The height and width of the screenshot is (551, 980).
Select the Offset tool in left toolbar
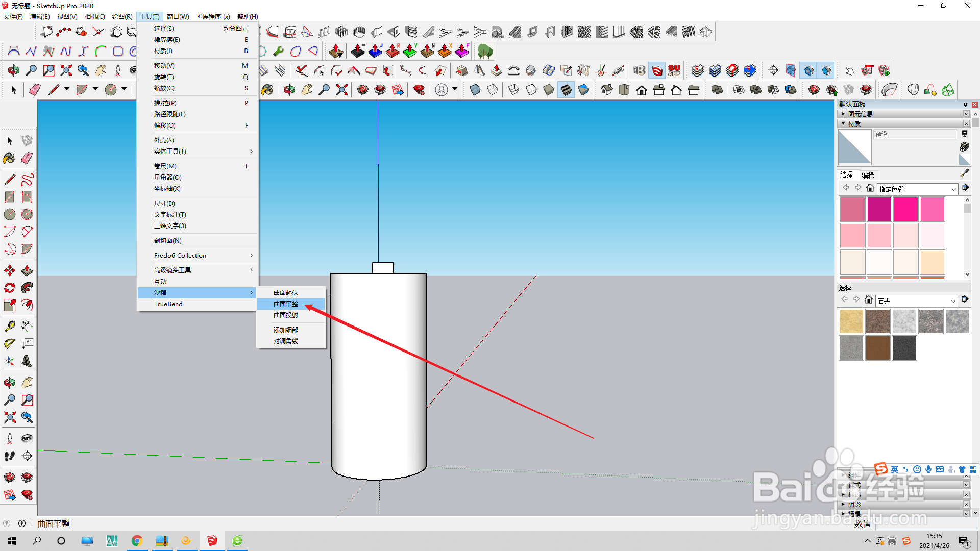coord(27,305)
